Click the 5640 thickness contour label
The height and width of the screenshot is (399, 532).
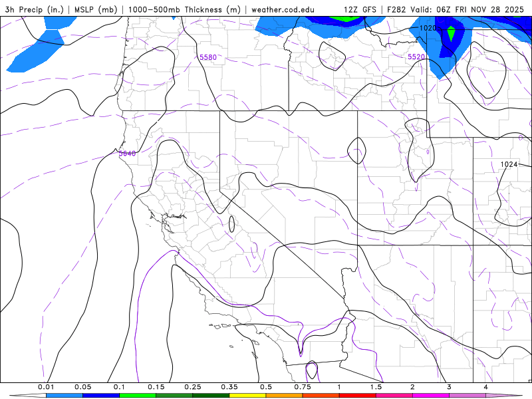point(127,154)
